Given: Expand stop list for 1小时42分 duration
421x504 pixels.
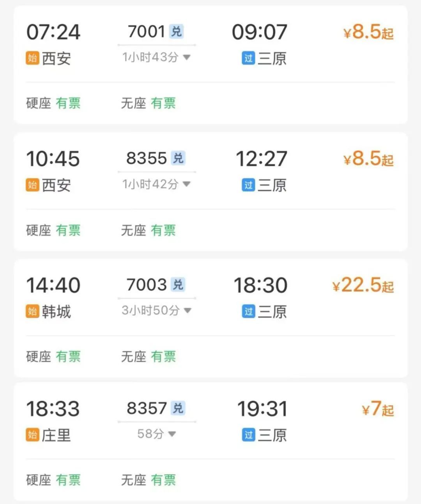Looking at the screenshot, I should (187, 184).
